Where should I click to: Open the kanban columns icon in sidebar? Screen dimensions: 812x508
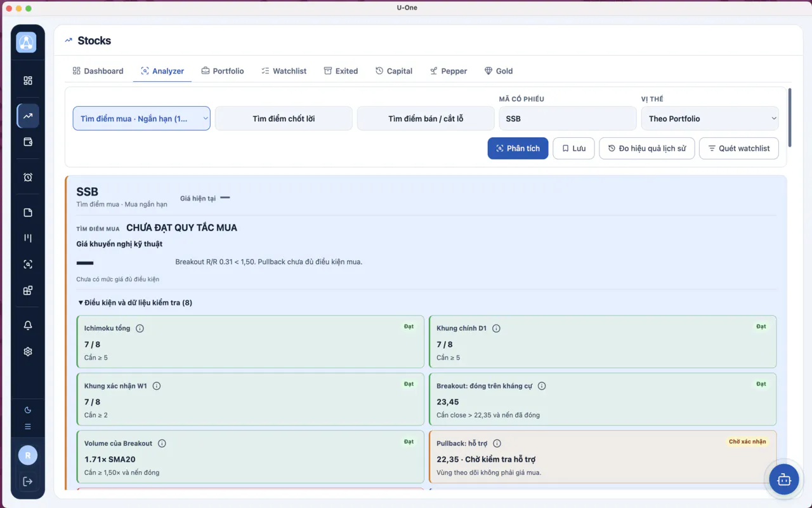[x=28, y=238]
